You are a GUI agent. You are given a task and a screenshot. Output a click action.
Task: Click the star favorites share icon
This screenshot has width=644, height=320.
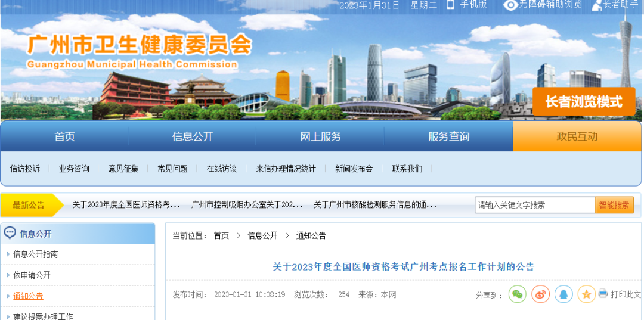[586, 294]
